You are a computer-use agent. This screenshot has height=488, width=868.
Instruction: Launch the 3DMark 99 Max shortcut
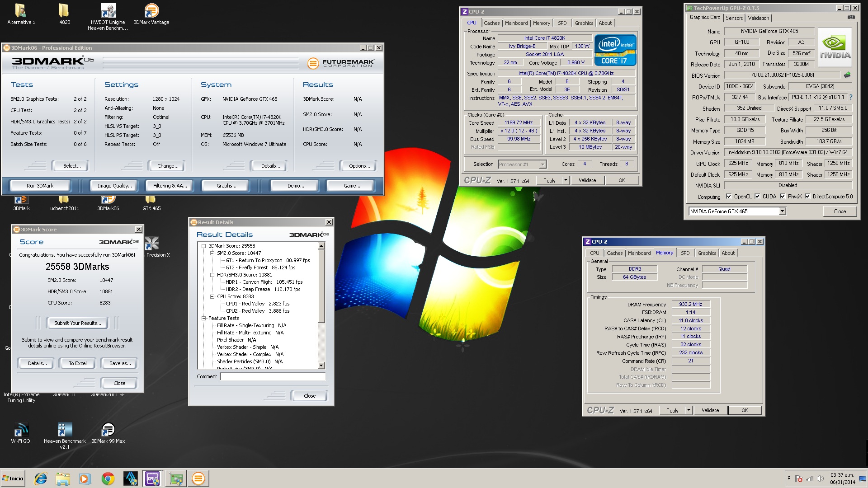108,433
